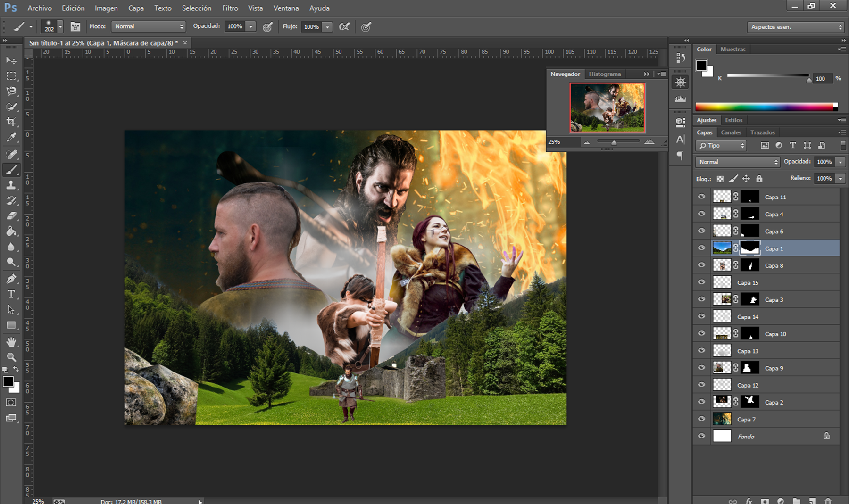The width and height of the screenshot is (849, 504).
Task: Hide the Capa 6 layer
Action: [x=701, y=231]
